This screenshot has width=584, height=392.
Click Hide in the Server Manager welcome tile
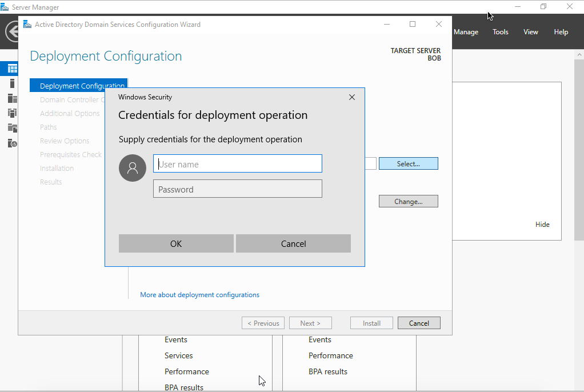pyautogui.click(x=542, y=225)
